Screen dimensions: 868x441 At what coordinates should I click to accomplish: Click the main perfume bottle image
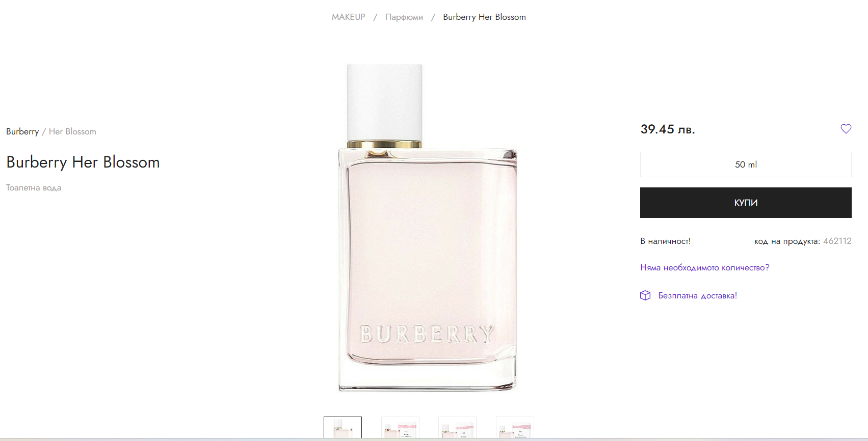(428, 228)
